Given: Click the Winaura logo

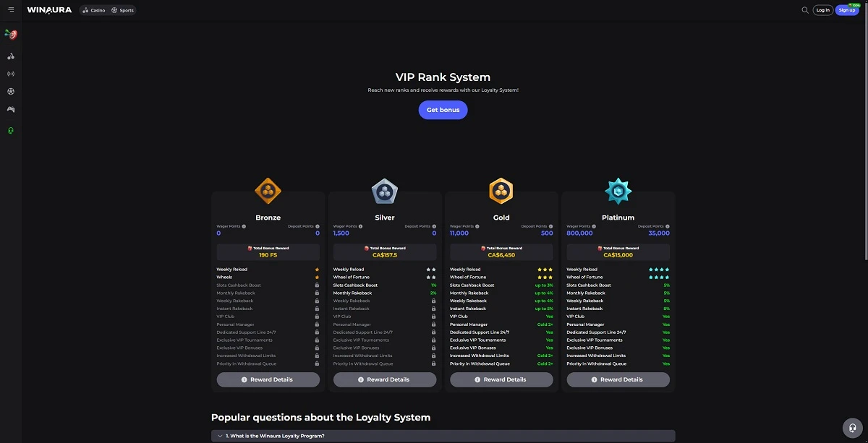Looking at the screenshot, I should [49, 10].
